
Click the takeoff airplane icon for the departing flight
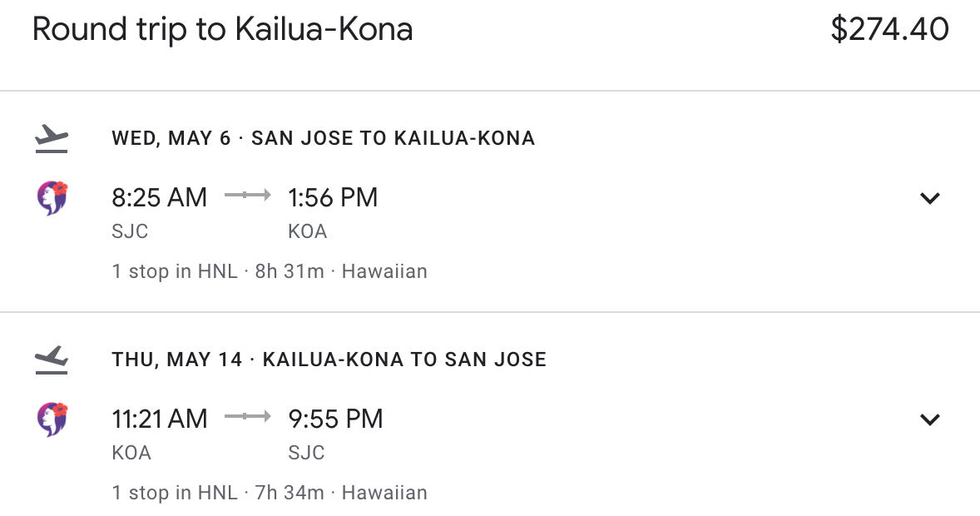click(x=52, y=138)
